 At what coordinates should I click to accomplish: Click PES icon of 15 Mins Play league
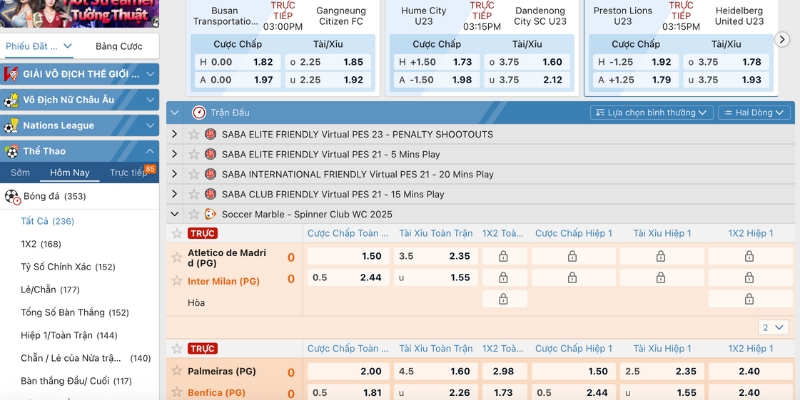(x=210, y=194)
